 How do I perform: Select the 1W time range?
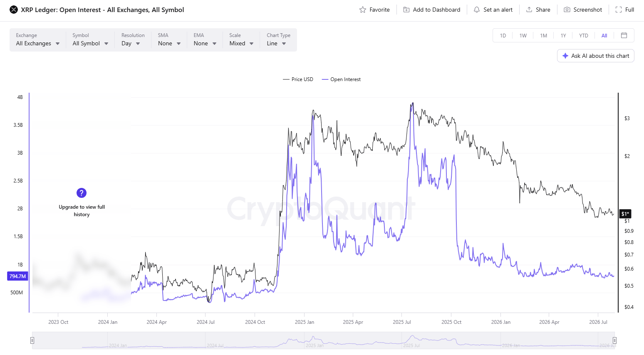click(523, 35)
